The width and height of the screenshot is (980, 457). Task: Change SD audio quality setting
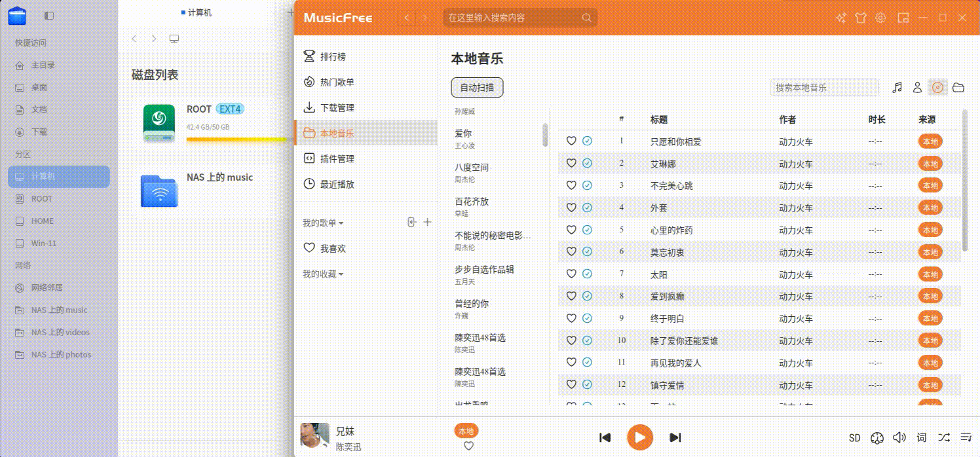[x=854, y=438]
